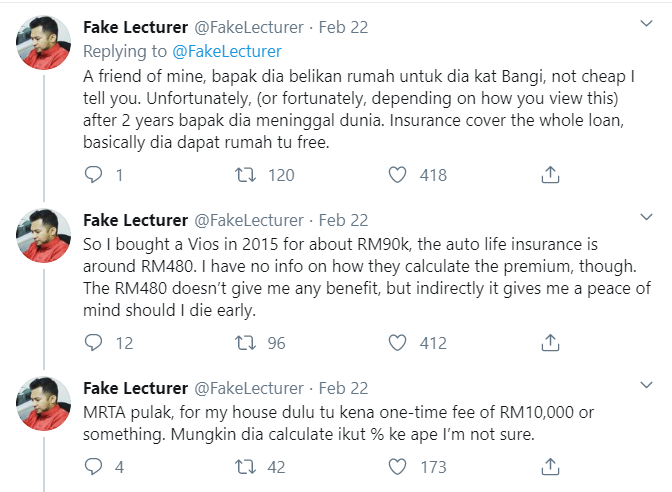Reply to the Bangi house tweet

click(95, 175)
